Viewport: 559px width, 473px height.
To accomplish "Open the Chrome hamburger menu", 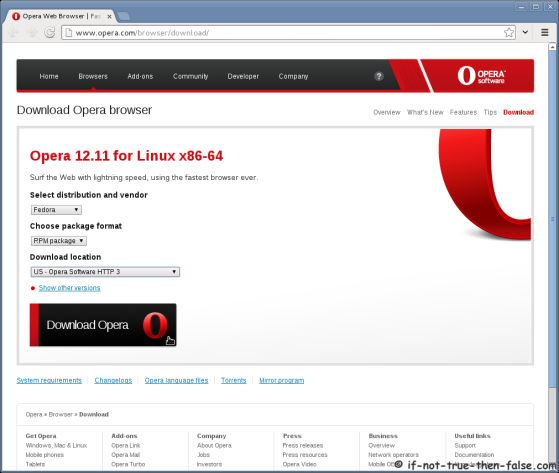I will tap(544, 32).
